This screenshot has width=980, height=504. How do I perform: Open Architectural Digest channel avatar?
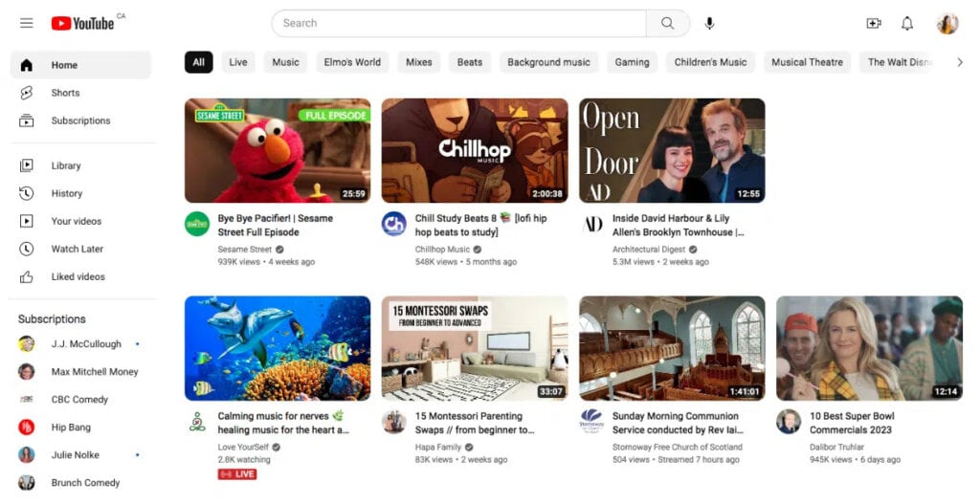pos(591,224)
